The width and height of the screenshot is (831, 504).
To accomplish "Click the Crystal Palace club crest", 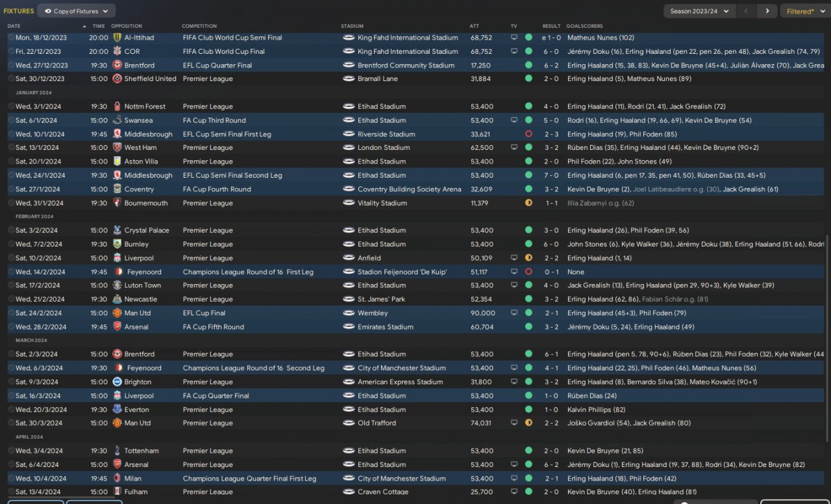I will pyautogui.click(x=118, y=230).
